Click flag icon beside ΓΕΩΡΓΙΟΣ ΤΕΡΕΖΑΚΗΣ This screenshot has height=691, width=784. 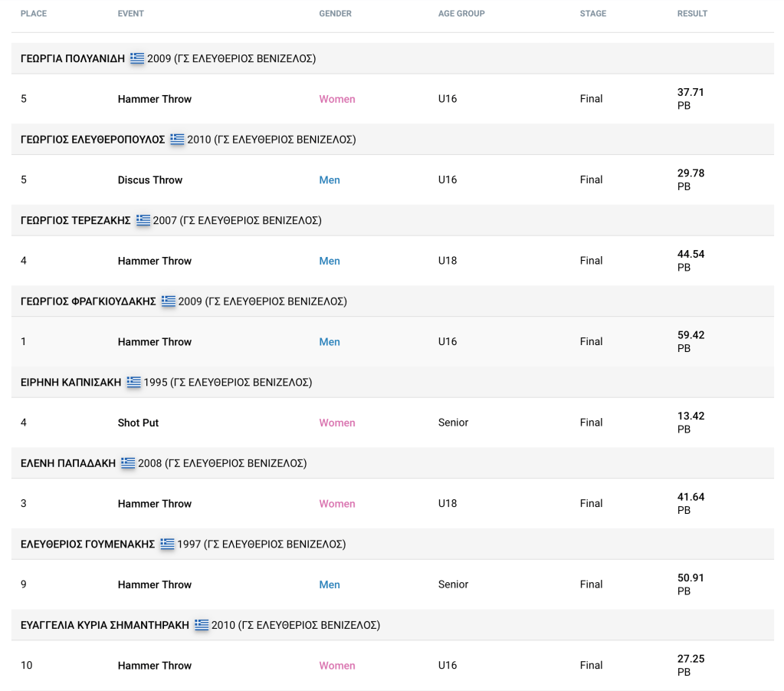[x=143, y=220]
